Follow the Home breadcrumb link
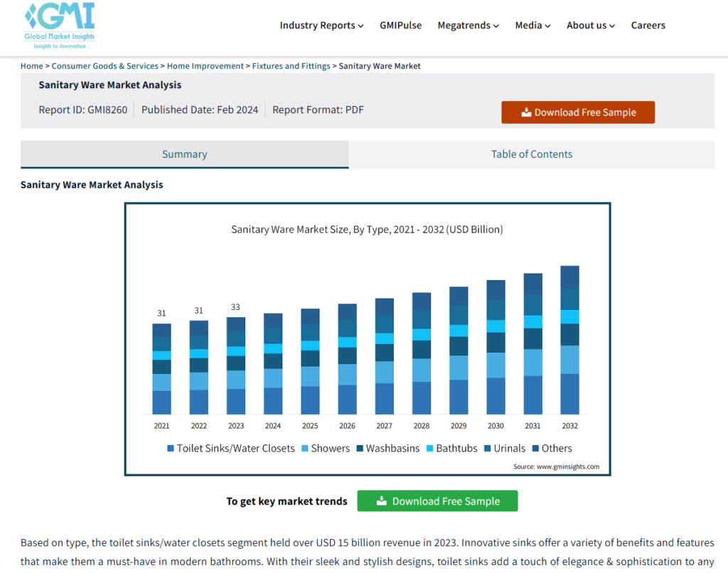 [31, 66]
